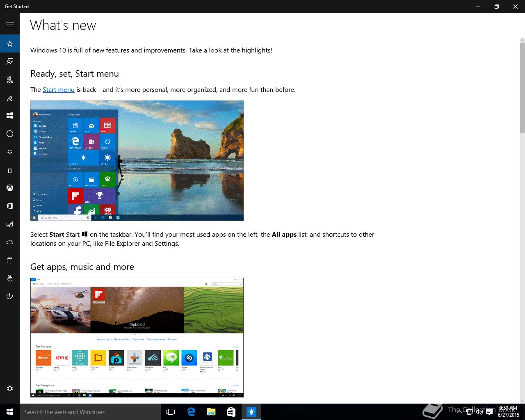This screenshot has width=525, height=420.
Task: Open the touch hand sidebar section
Action: 10,278
